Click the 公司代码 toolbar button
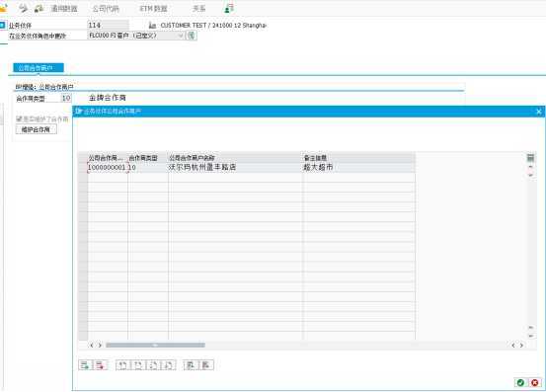546x392 pixels. (106, 8)
